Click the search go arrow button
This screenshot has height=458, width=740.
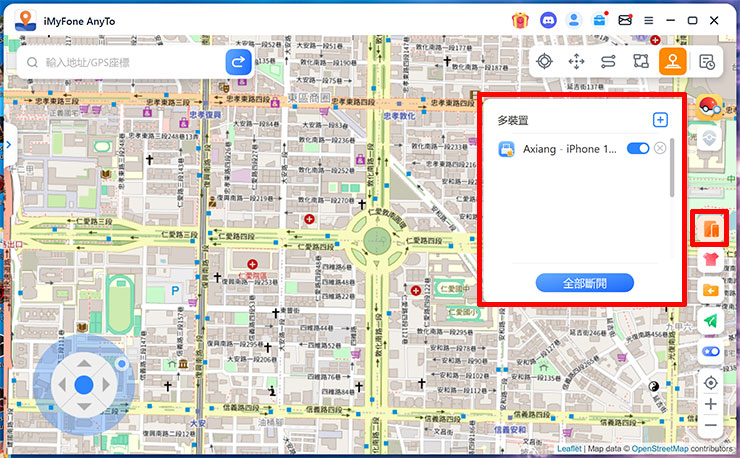coord(238,62)
